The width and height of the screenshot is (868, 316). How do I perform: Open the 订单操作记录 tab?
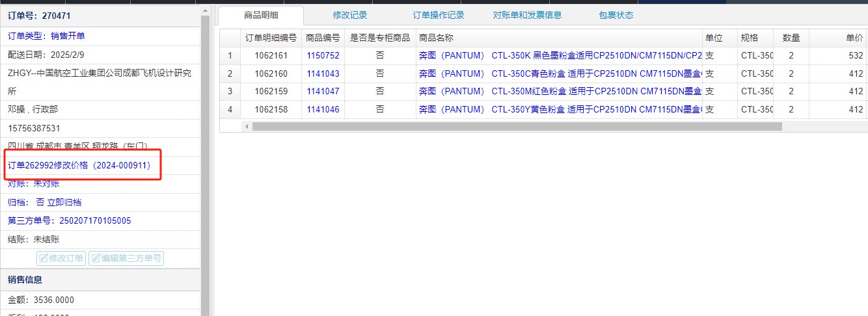439,15
